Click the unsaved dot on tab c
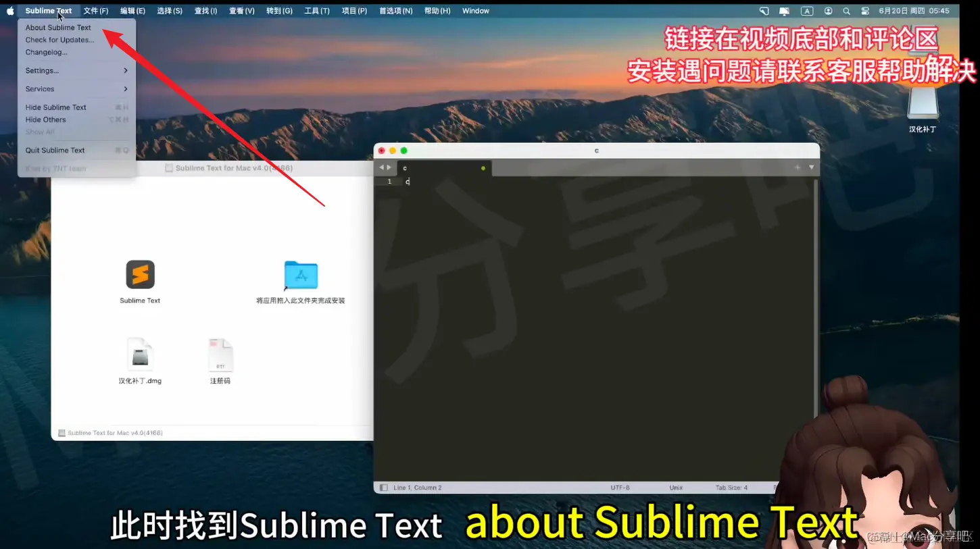 [483, 168]
